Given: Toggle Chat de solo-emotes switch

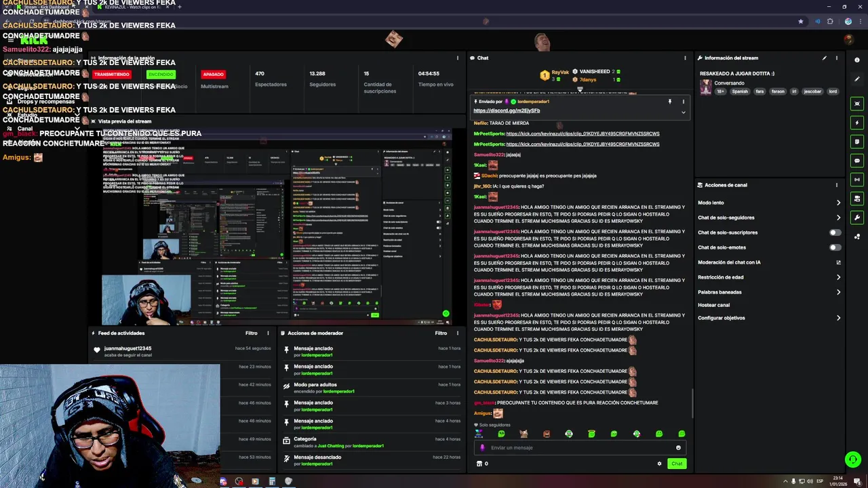Looking at the screenshot, I should click(x=835, y=247).
